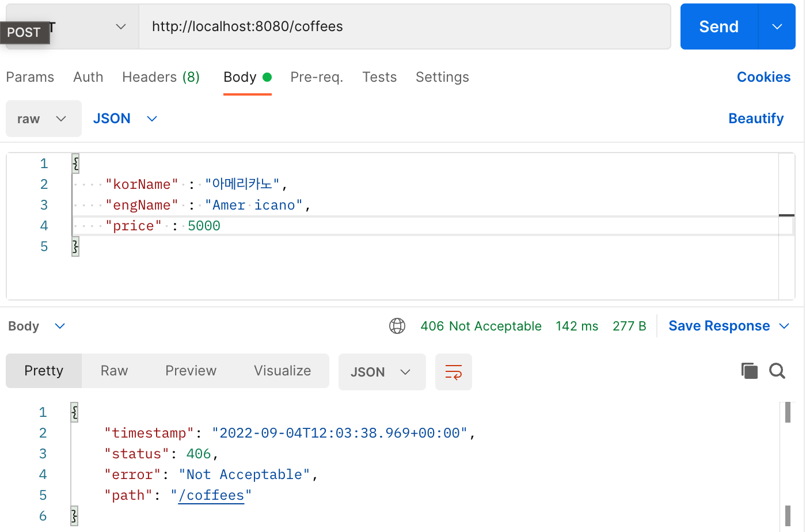This screenshot has height=532, width=806.
Task: Expand the Send options arrow
Action: pyautogui.click(x=777, y=26)
